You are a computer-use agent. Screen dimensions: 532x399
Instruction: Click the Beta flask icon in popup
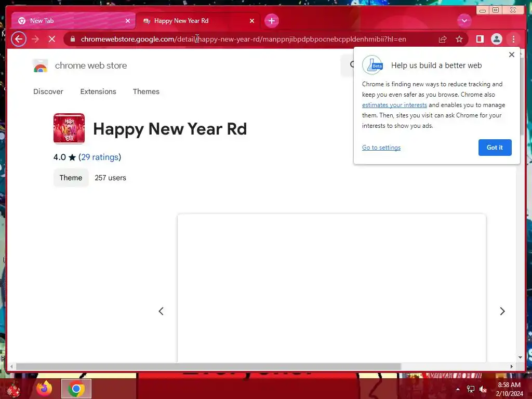point(372,65)
